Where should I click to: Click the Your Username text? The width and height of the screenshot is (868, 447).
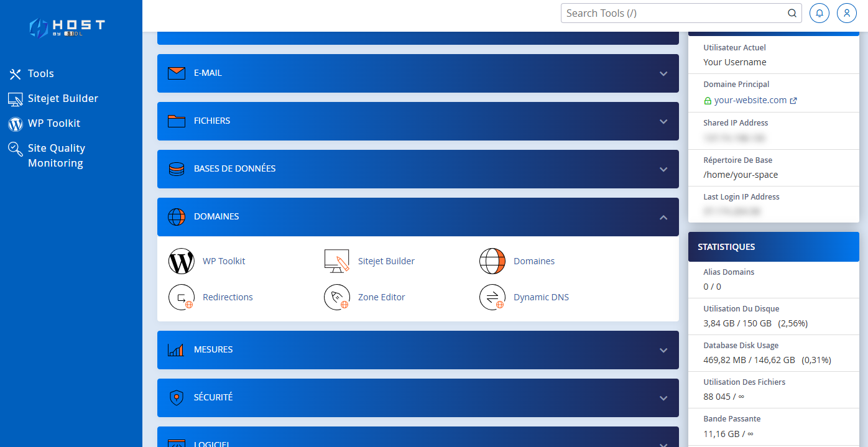pyautogui.click(x=735, y=62)
